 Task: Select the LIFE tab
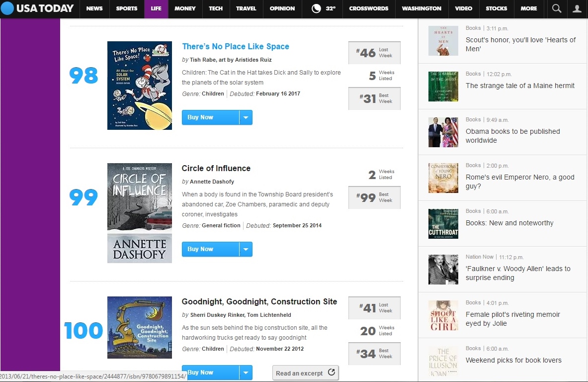pos(156,8)
